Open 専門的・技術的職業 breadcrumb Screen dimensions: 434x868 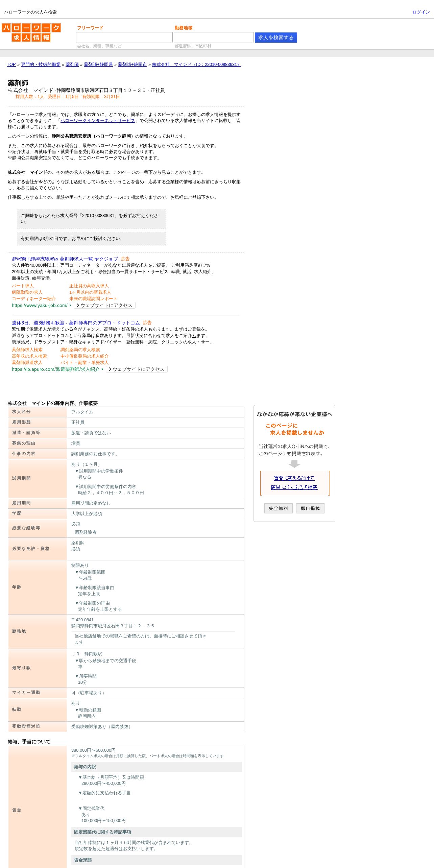click(41, 65)
